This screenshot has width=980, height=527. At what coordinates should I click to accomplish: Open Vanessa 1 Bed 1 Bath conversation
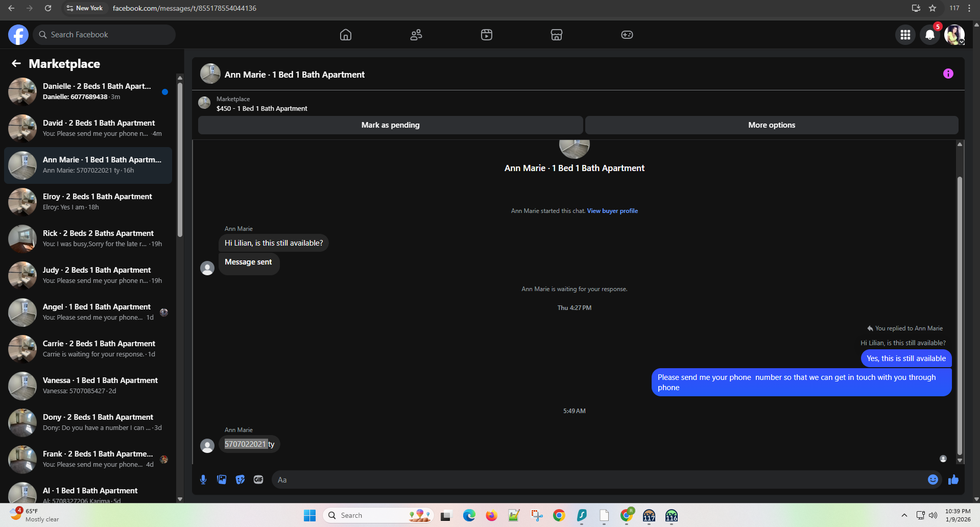[x=88, y=386]
